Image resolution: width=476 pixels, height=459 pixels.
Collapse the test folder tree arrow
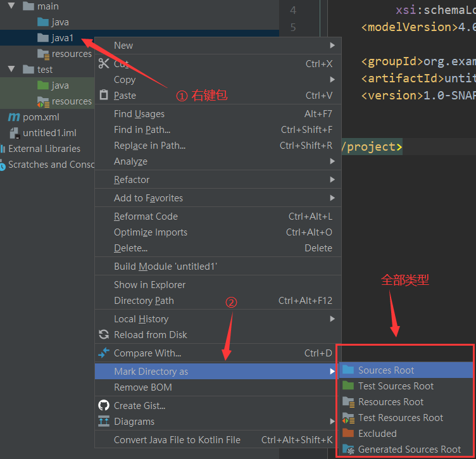[x=11, y=69]
